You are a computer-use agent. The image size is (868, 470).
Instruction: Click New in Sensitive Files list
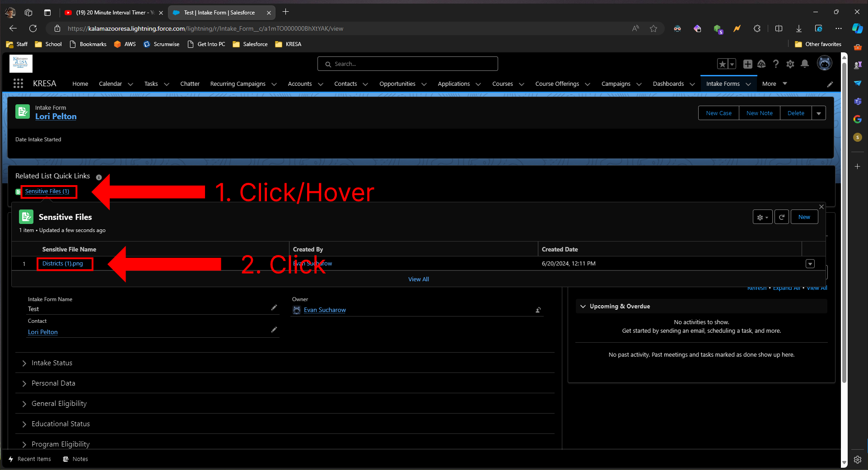tap(804, 217)
